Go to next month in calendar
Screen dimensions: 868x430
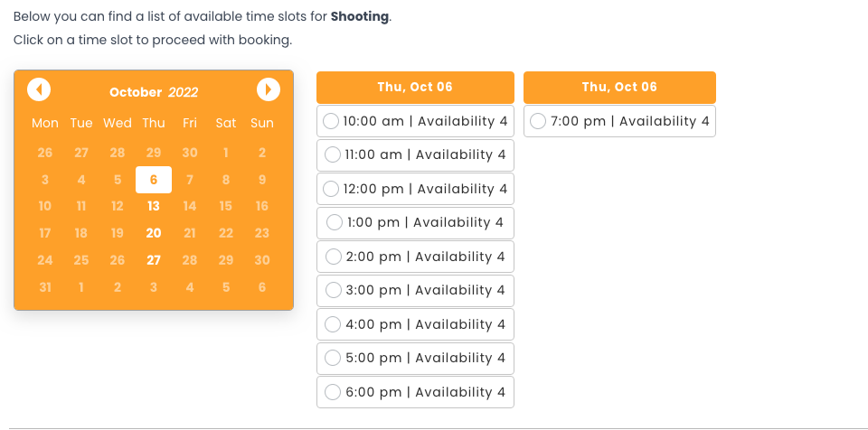click(x=268, y=89)
